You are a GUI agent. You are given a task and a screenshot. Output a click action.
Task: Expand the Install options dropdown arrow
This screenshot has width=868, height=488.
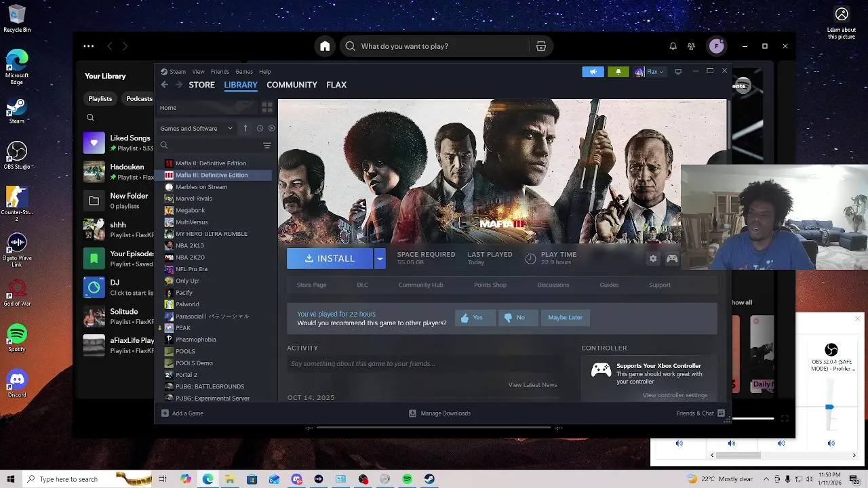380,258
